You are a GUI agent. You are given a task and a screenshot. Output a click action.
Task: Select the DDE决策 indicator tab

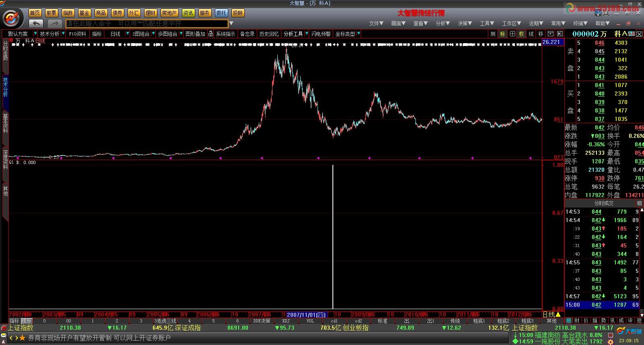262,321
